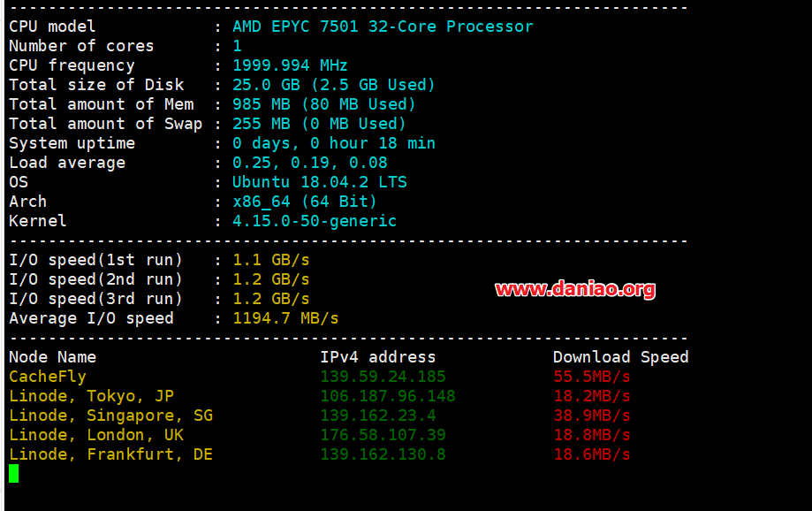Click the green terminal cursor block

14,473
